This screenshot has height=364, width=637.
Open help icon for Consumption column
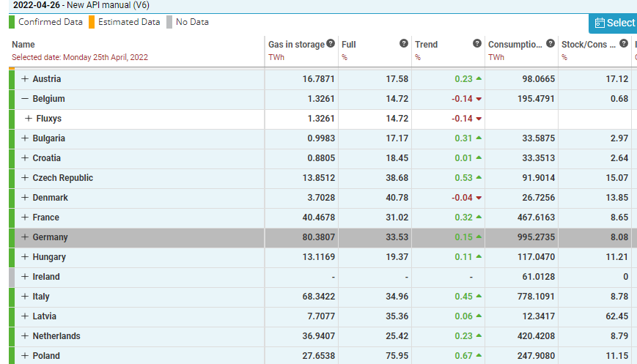pos(551,43)
